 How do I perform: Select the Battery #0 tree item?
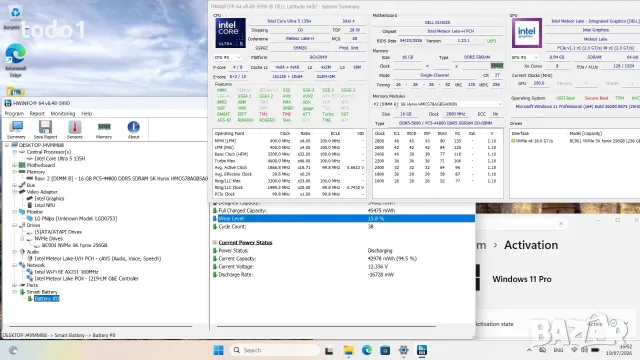pyautogui.click(x=47, y=299)
